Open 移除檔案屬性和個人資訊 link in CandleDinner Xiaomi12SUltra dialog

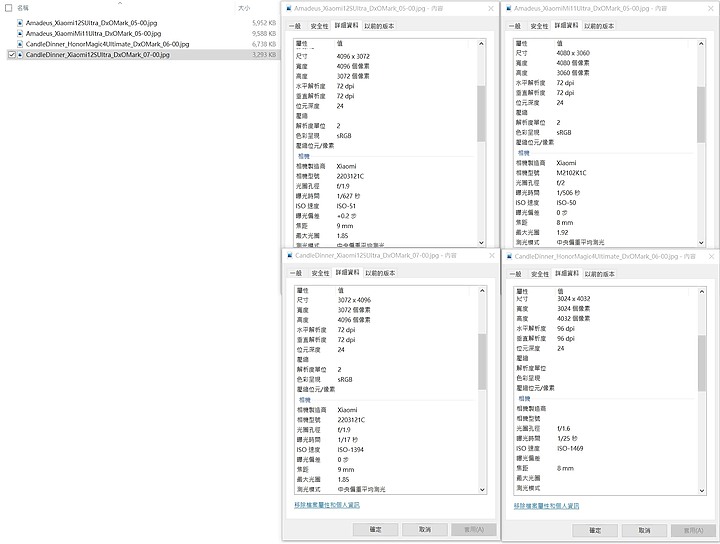327,505
